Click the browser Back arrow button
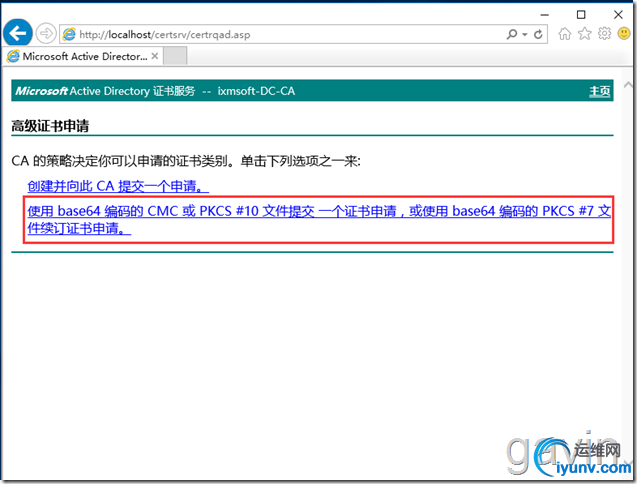This screenshot has width=637, height=484. tap(18, 33)
